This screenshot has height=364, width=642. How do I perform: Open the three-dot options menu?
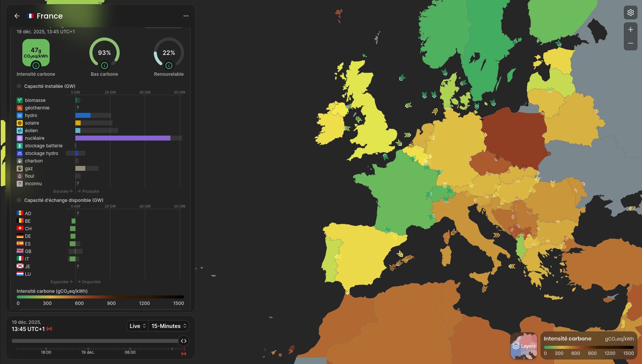click(186, 16)
